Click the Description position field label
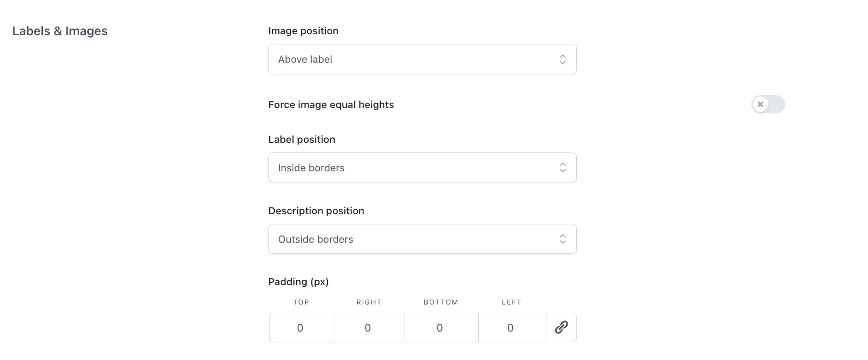Viewport: 868px width, 360px height. tap(316, 211)
